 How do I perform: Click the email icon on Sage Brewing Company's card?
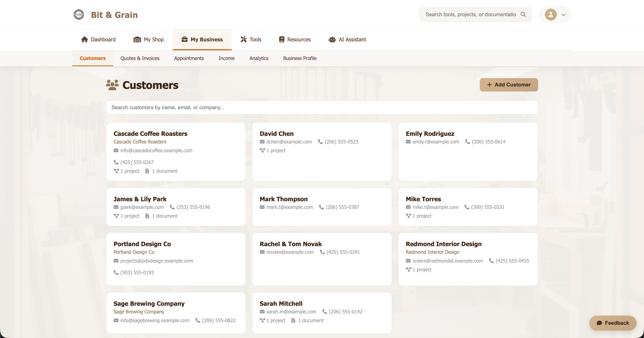pos(116,320)
